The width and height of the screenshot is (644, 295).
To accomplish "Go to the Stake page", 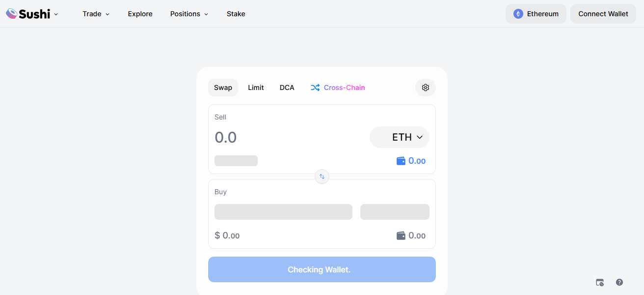I will point(236,14).
